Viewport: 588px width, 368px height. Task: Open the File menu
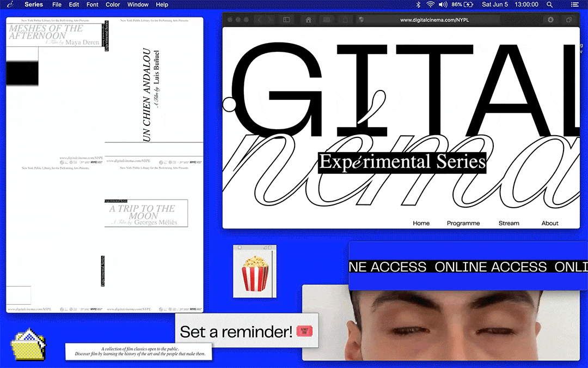57,4
